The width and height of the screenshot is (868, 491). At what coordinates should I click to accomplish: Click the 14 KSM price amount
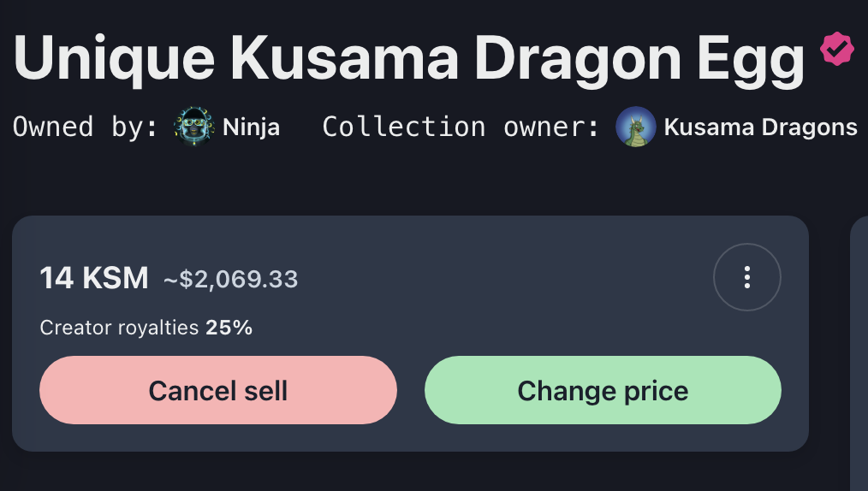pyautogui.click(x=94, y=278)
